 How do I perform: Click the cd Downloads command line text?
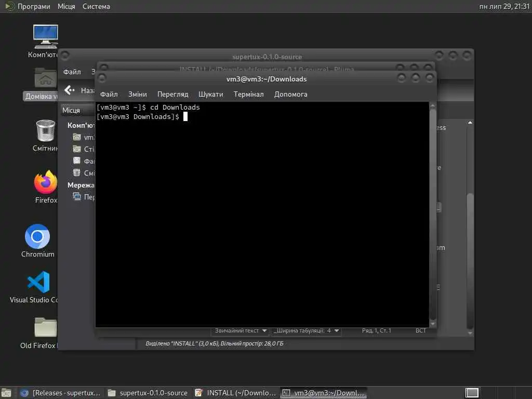pyautogui.click(x=175, y=107)
